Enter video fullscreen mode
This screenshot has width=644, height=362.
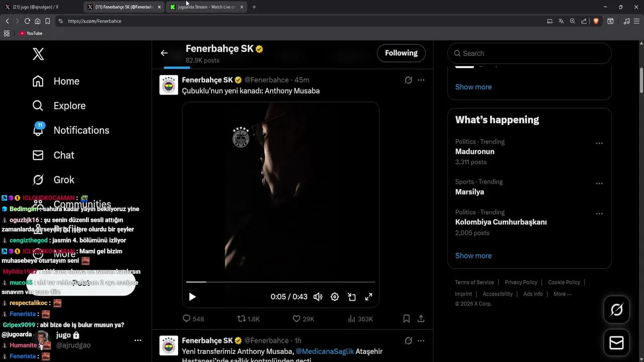[369, 297]
